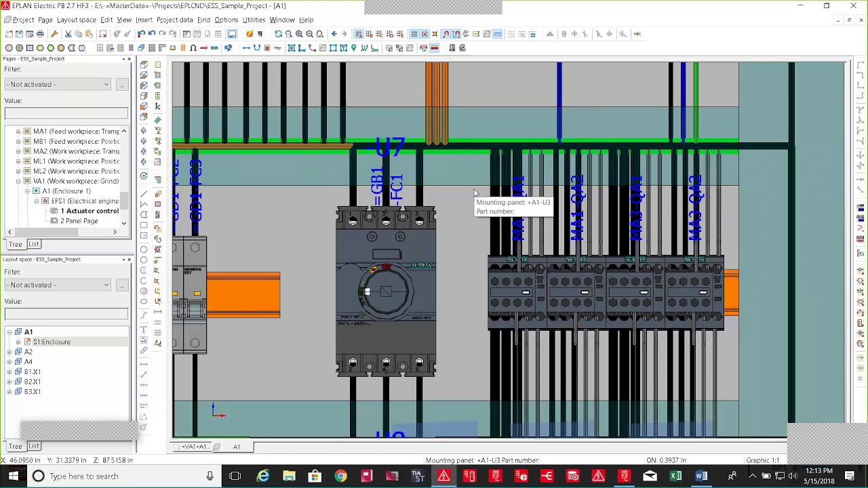Screen dimensions: 868x488
Task: Close the Pages navigator panel
Action: coord(129,59)
